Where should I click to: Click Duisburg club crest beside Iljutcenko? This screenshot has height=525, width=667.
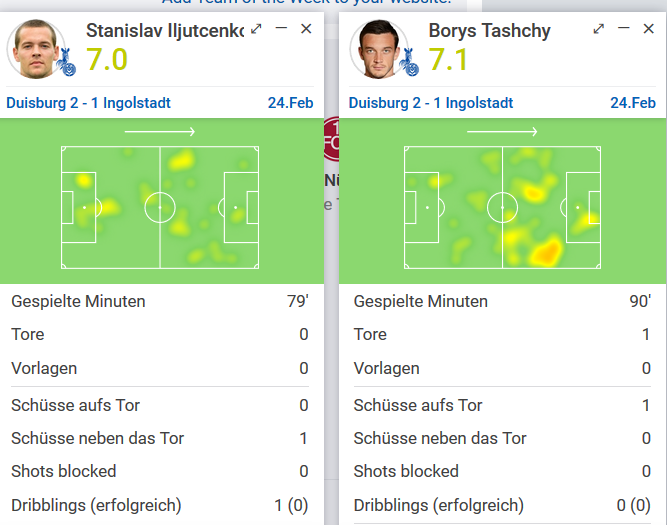pos(66,62)
